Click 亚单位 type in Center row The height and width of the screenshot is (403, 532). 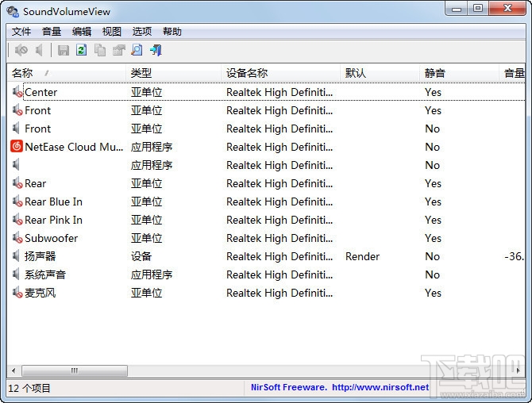(x=147, y=92)
